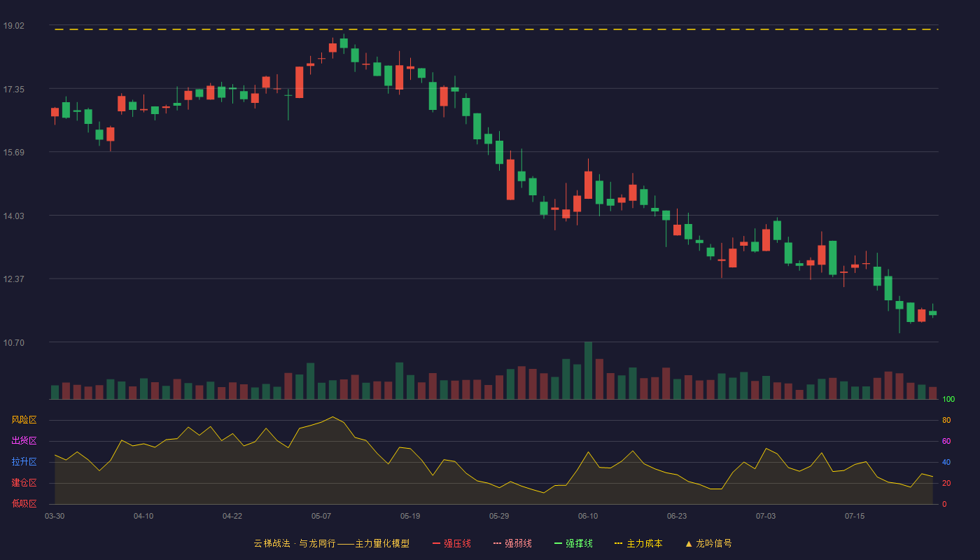
Task: Click the large red candlestick above 05-29
Action: pyautogui.click(x=510, y=179)
